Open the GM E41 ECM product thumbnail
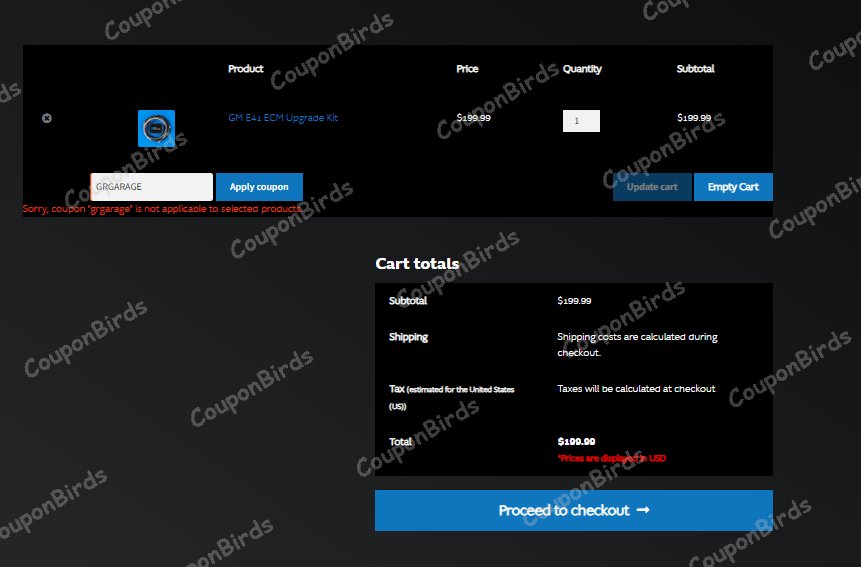861x567 pixels. click(x=156, y=129)
